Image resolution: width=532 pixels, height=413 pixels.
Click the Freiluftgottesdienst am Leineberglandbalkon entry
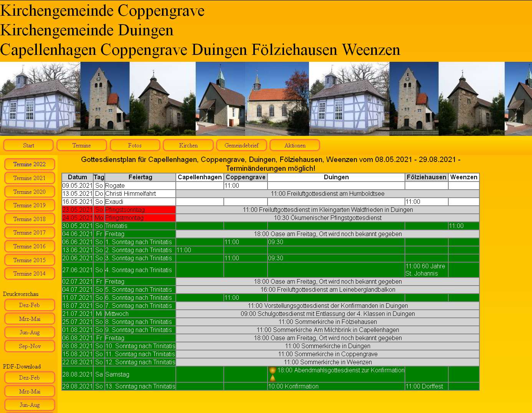tap(327, 289)
